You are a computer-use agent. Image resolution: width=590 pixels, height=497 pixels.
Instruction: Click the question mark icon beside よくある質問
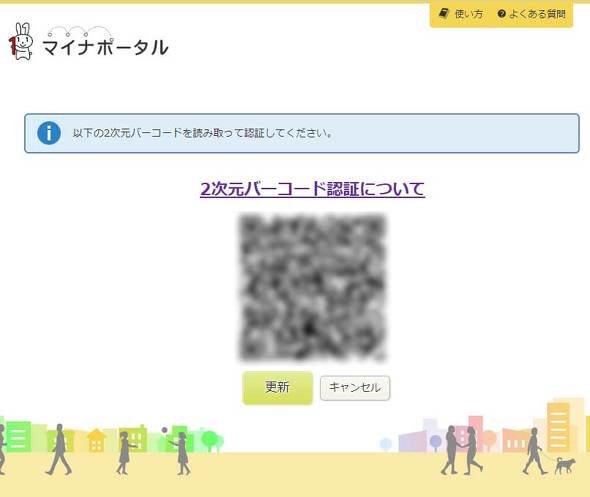(x=501, y=14)
